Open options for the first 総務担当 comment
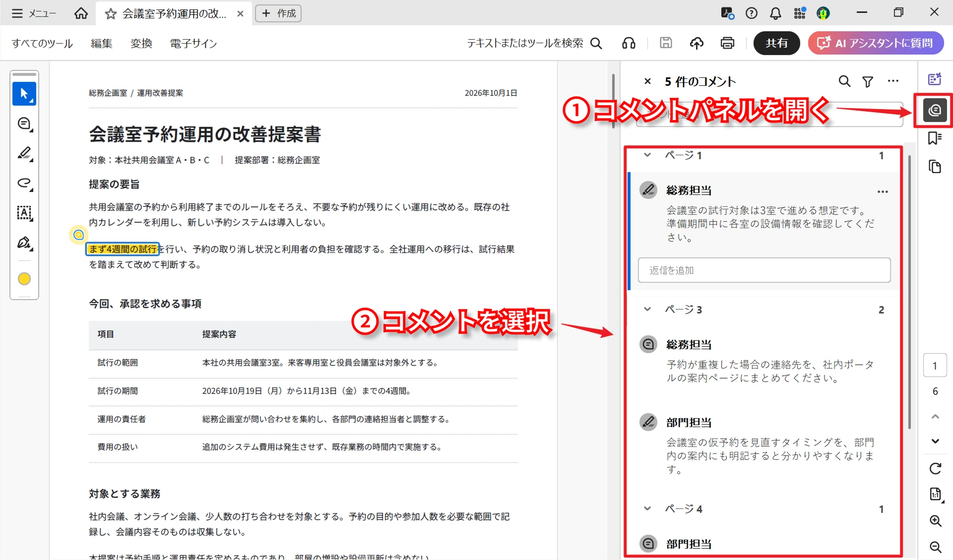Screen dimensions: 953x560 (x=883, y=191)
